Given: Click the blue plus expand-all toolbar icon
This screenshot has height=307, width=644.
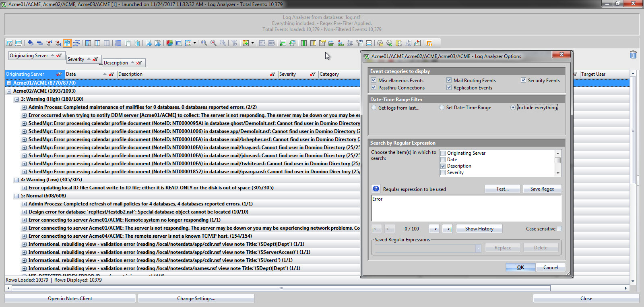Looking at the screenshot, I should 30,43.
